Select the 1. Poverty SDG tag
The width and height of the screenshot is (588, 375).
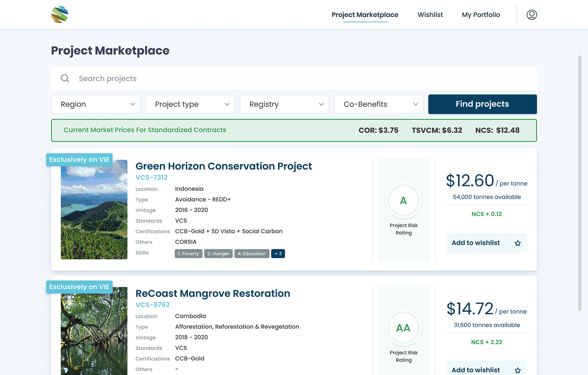pyautogui.click(x=188, y=254)
